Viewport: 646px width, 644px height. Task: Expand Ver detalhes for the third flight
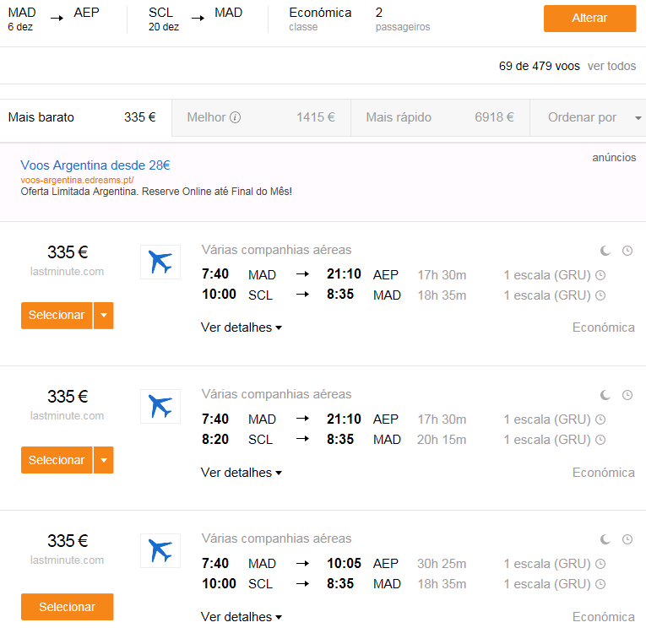(242, 617)
